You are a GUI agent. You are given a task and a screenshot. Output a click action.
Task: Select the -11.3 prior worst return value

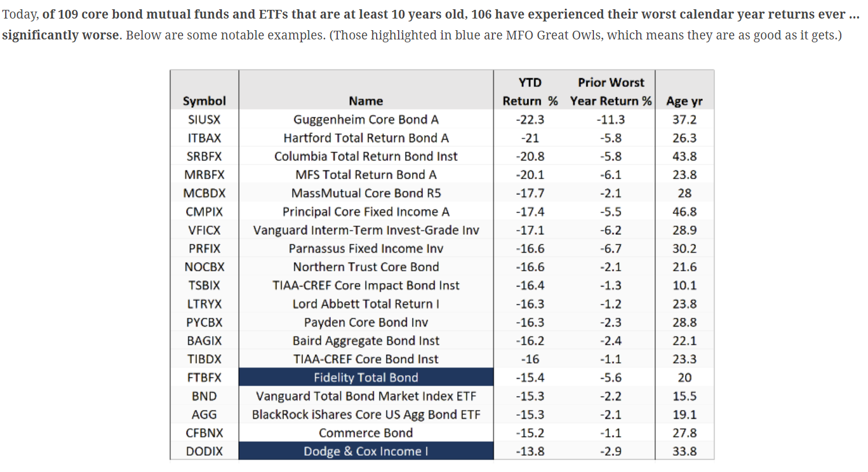(x=611, y=119)
